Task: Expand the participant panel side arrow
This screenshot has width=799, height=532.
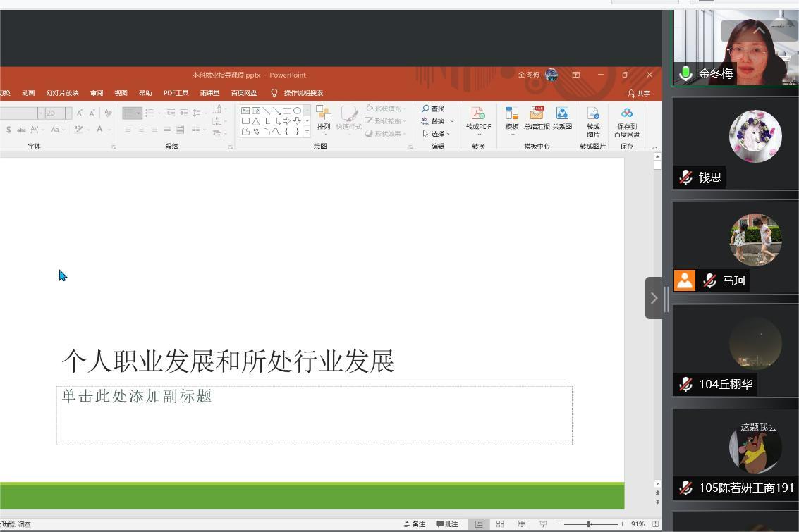Action: click(654, 298)
